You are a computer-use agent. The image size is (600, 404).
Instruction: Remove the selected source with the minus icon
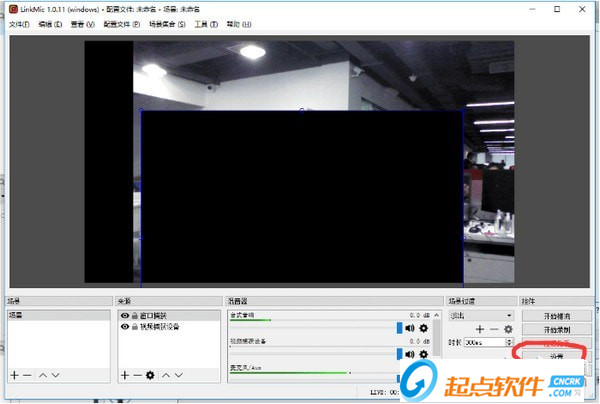(x=137, y=375)
